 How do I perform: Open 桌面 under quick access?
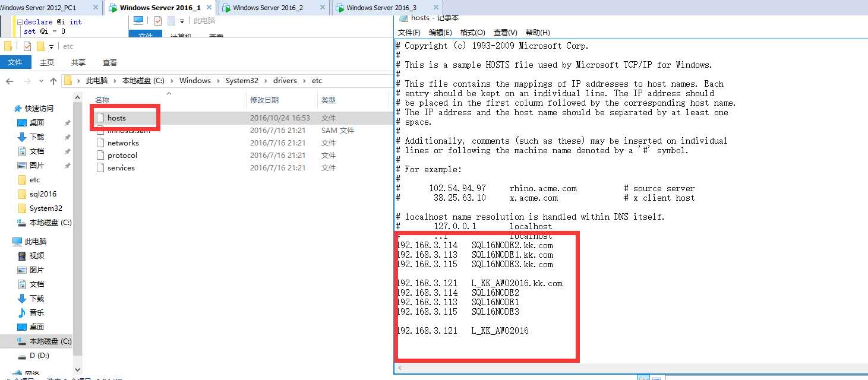37,123
